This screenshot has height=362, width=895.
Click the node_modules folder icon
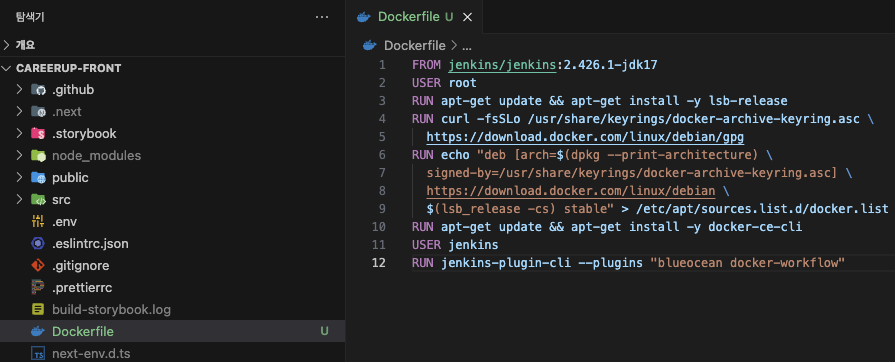tap(38, 155)
